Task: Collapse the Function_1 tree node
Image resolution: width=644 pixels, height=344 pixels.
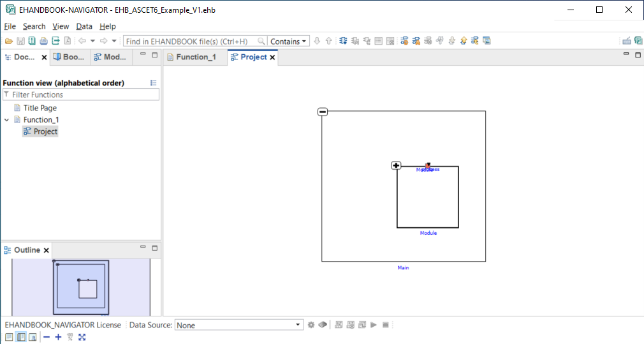Action: [x=7, y=120]
